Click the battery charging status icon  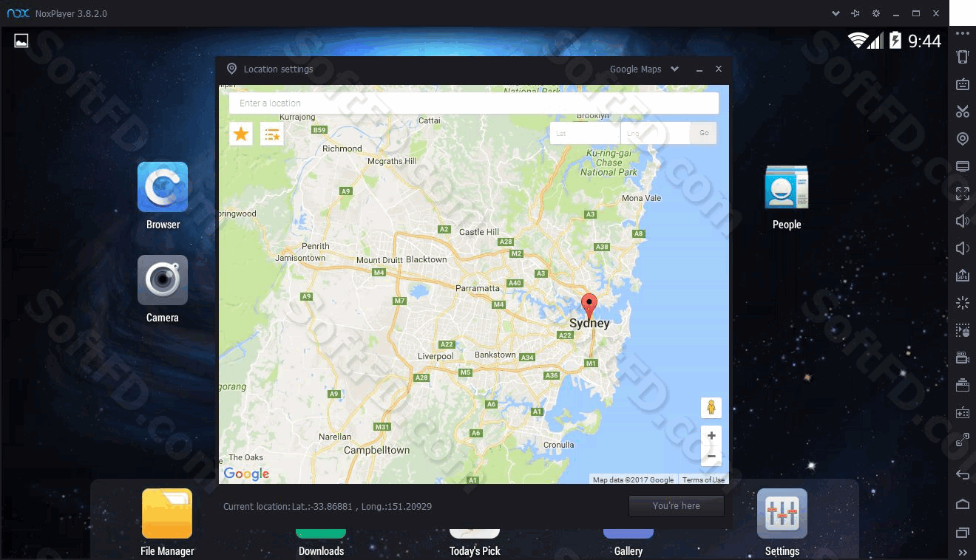[895, 41]
